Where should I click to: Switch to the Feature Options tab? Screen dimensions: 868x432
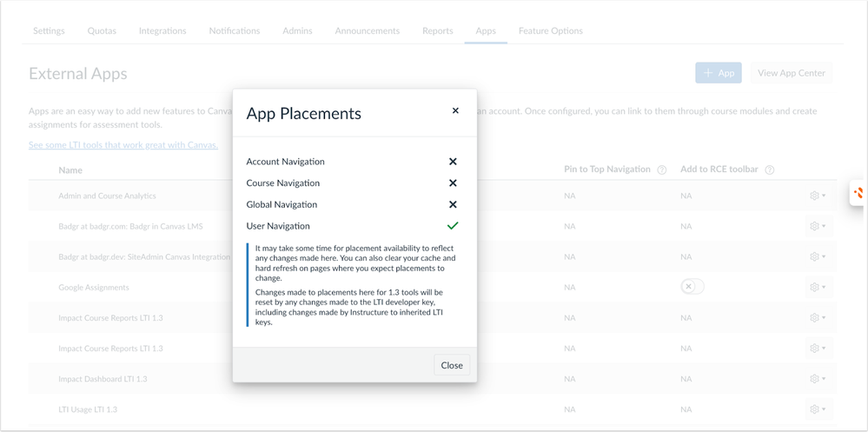coord(550,31)
